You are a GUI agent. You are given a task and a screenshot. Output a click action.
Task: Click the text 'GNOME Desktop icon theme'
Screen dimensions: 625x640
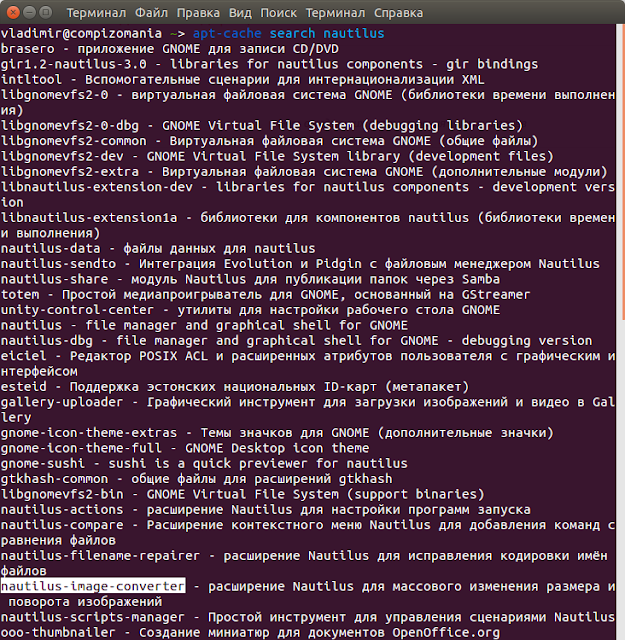tap(277, 448)
